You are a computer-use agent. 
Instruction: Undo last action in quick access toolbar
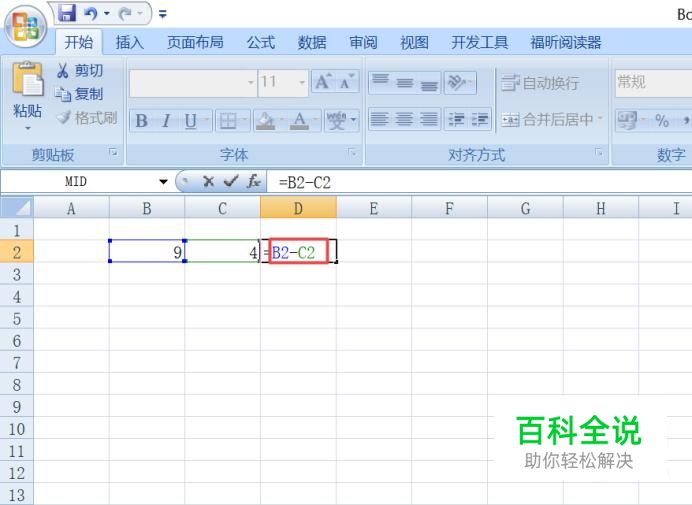tap(91, 14)
